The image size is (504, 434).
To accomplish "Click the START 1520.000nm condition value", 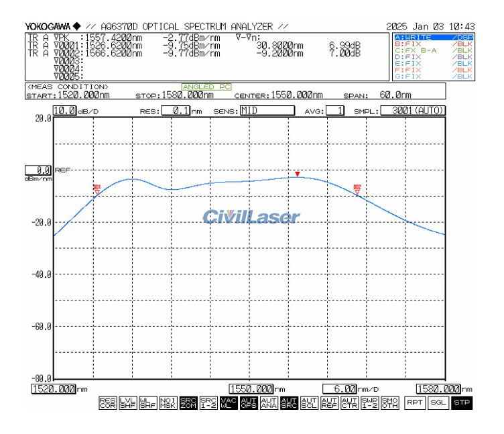I will (x=84, y=95).
